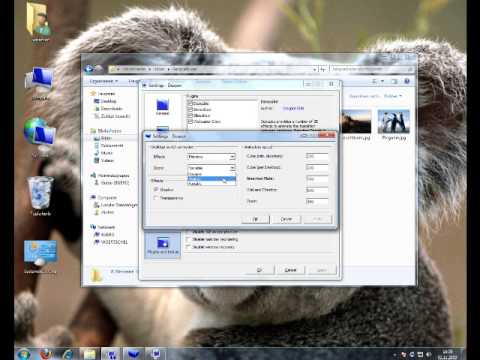480x360 pixels.
Task: Click the Windows Start orb
Action: (23, 354)
